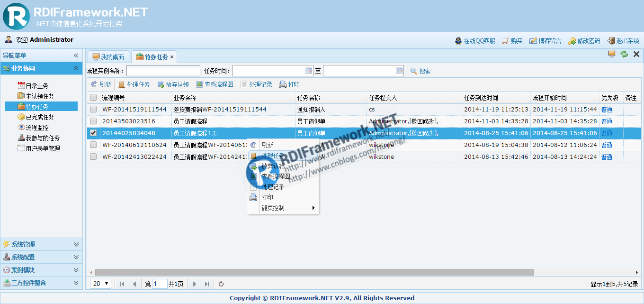This screenshot has height=304, width=644.
Task: Click the X close-tabs icon at tab bar right
Action: click(x=636, y=54)
